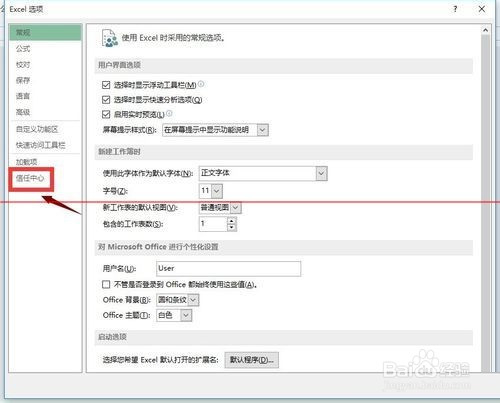Select the 公式 category
This screenshot has height=403, width=500.
pyautogui.click(x=45, y=49)
